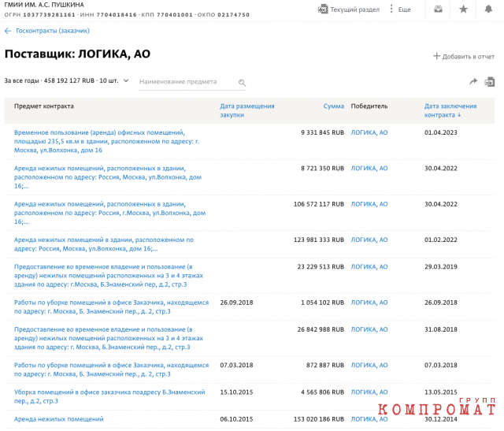Click the contract date 29.03.2019

[441, 266]
